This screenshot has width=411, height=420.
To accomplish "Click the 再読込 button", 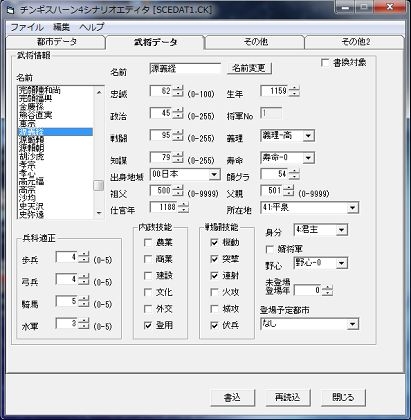I will [x=288, y=397].
